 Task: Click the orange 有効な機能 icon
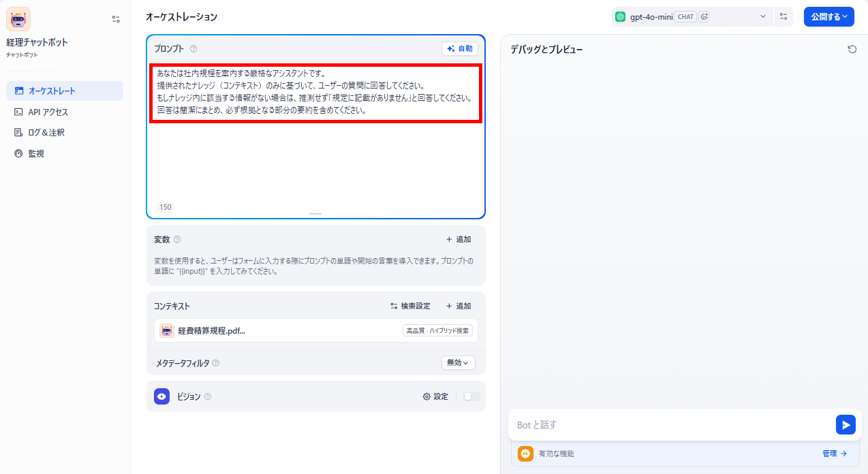point(525,454)
